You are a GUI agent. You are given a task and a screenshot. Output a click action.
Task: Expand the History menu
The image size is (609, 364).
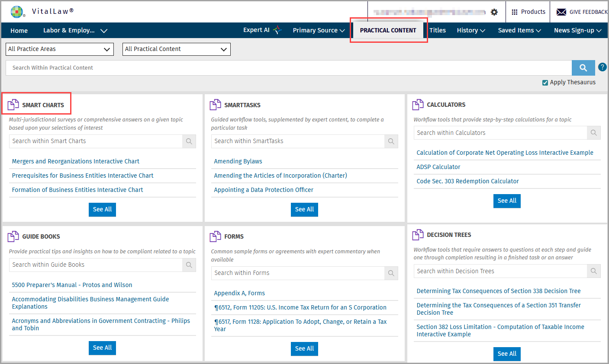471,30
